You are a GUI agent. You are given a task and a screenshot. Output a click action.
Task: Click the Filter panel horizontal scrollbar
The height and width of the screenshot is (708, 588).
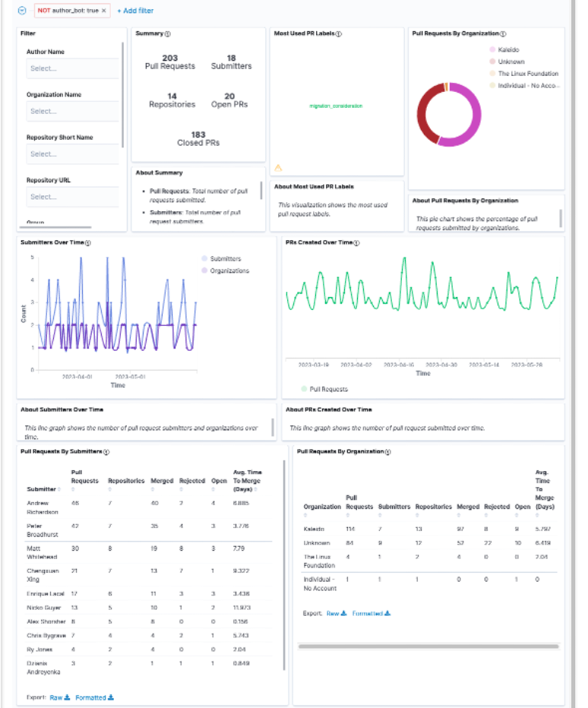pos(55,227)
